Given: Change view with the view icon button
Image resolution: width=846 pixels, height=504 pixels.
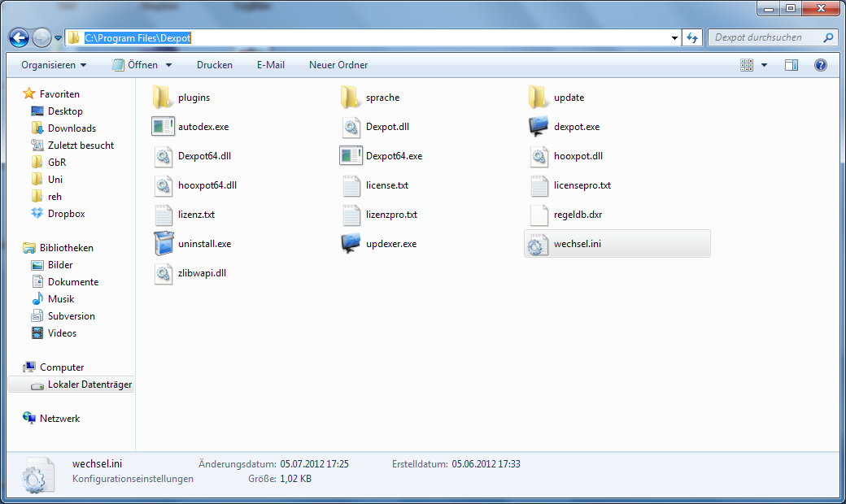Looking at the screenshot, I should (x=747, y=65).
